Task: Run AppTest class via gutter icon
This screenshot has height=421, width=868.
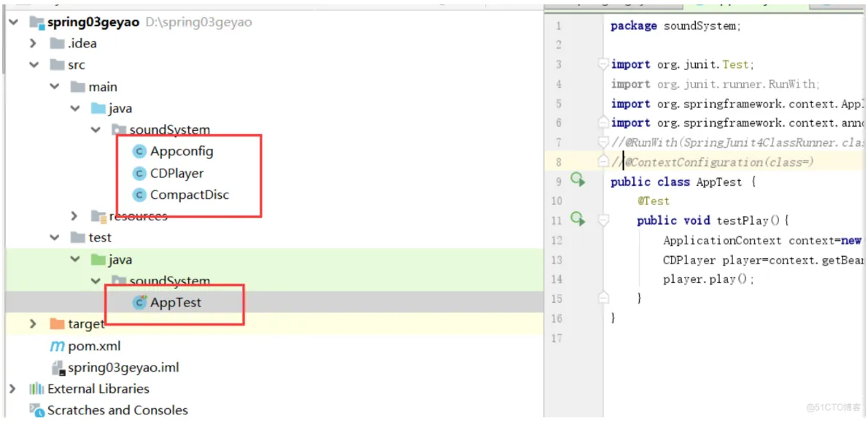Action: point(578,179)
